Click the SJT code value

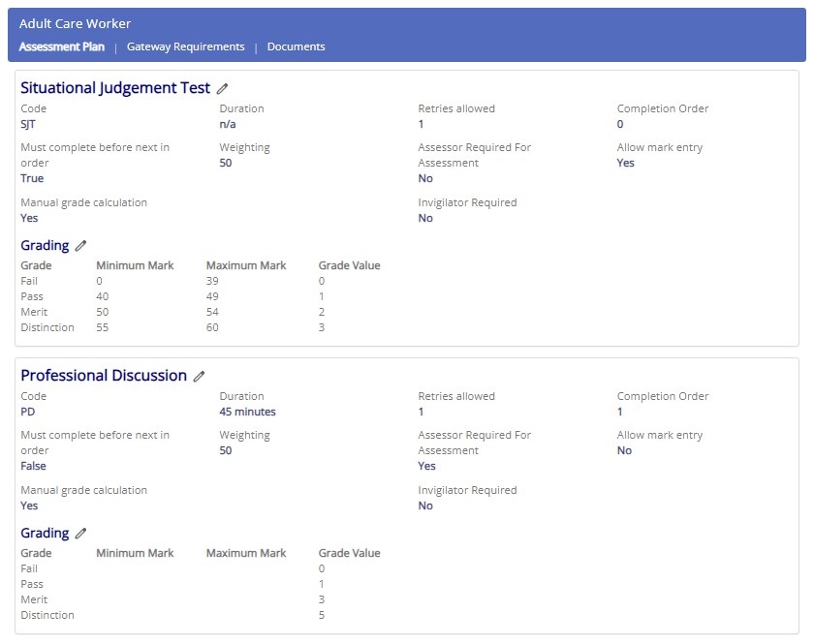28,124
